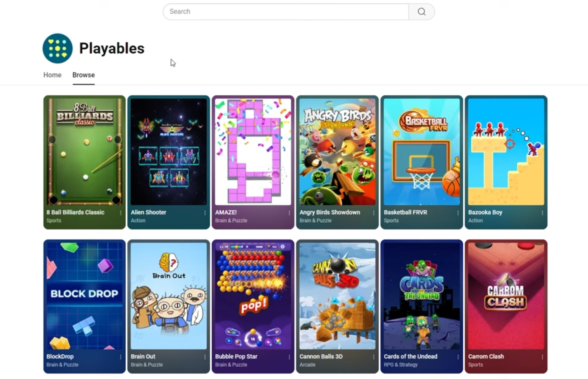The image size is (588, 379).
Task: Open options menu on Bazooka Boy card
Action: coord(542,213)
